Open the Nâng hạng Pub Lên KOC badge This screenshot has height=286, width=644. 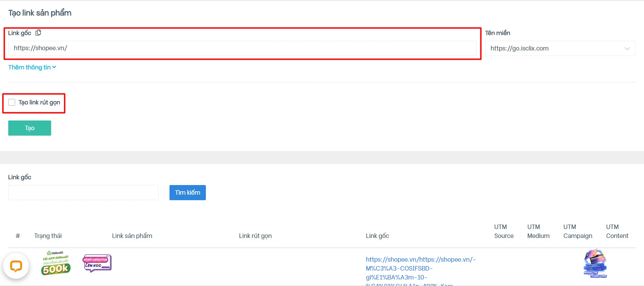(x=97, y=263)
